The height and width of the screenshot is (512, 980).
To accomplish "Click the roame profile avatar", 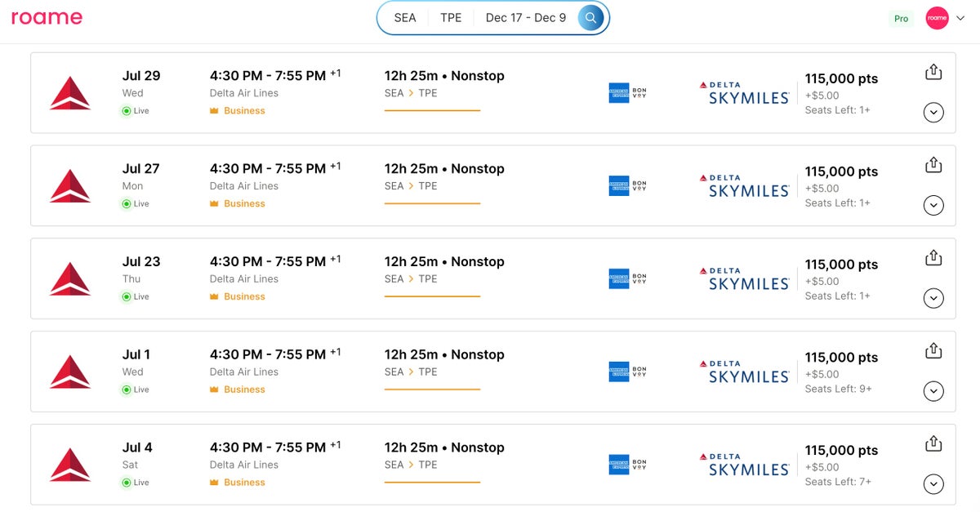I will (937, 18).
